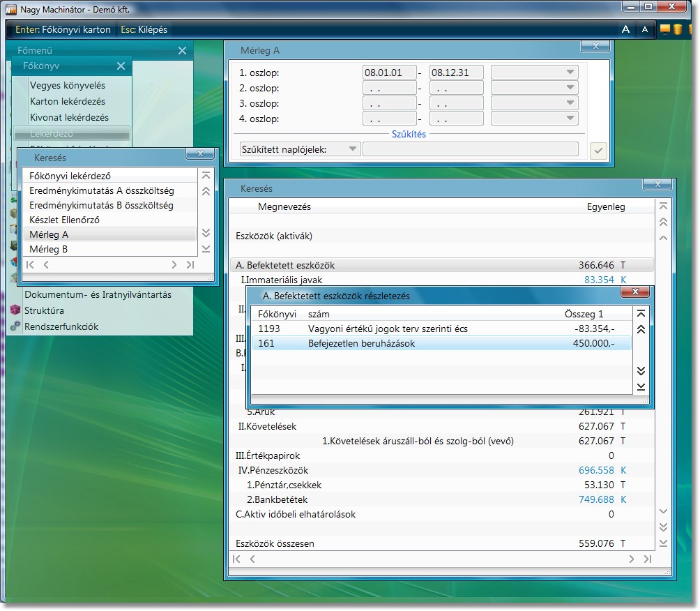Click the yellow database cylinder icon
This screenshot has height=611, width=700.
click(x=677, y=29)
